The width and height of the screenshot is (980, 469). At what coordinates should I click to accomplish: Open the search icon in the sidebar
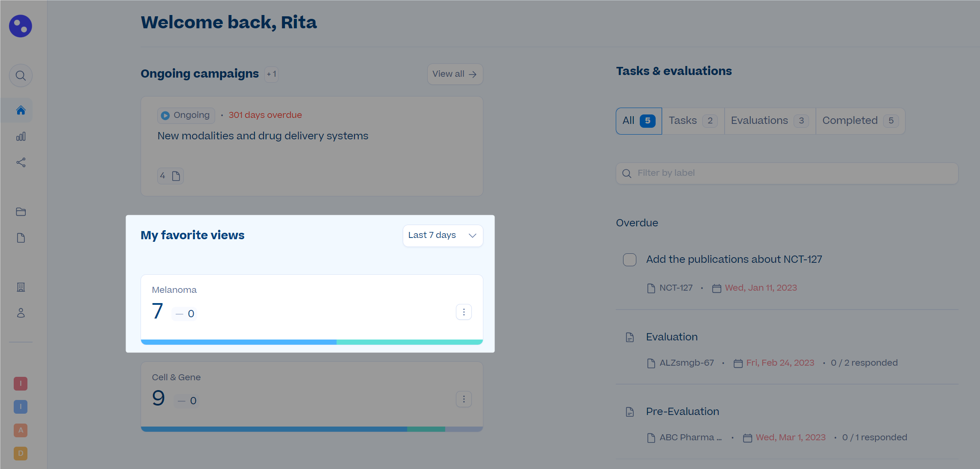coord(21,76)
